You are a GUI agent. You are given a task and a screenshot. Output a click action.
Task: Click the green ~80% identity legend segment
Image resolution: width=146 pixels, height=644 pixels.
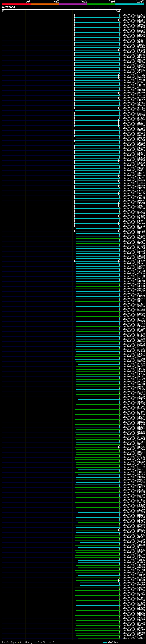click(x=101, y=4)
